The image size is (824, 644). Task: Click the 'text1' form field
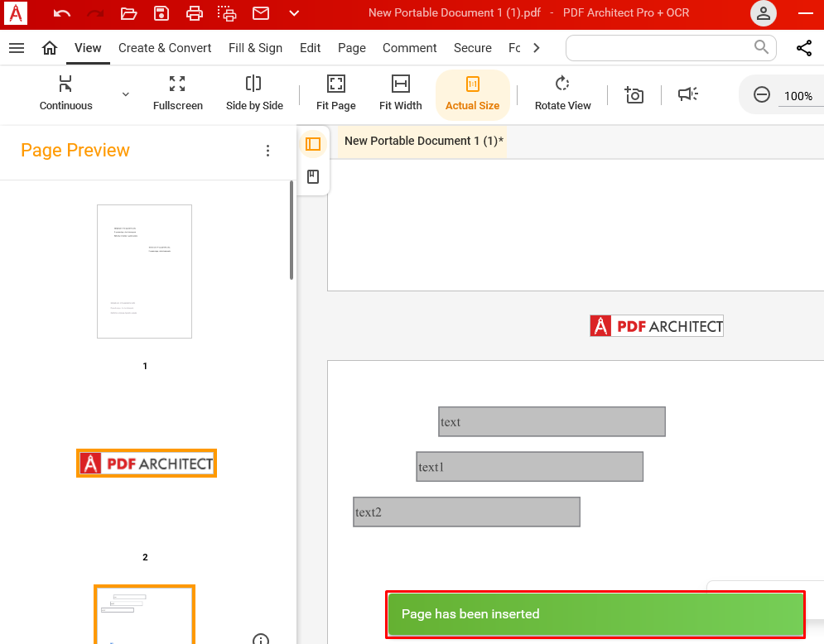coord(530,467)
